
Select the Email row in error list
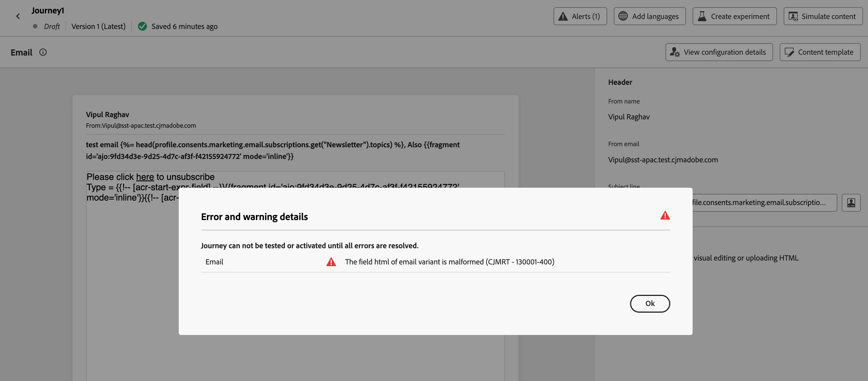tap(214, 262)
